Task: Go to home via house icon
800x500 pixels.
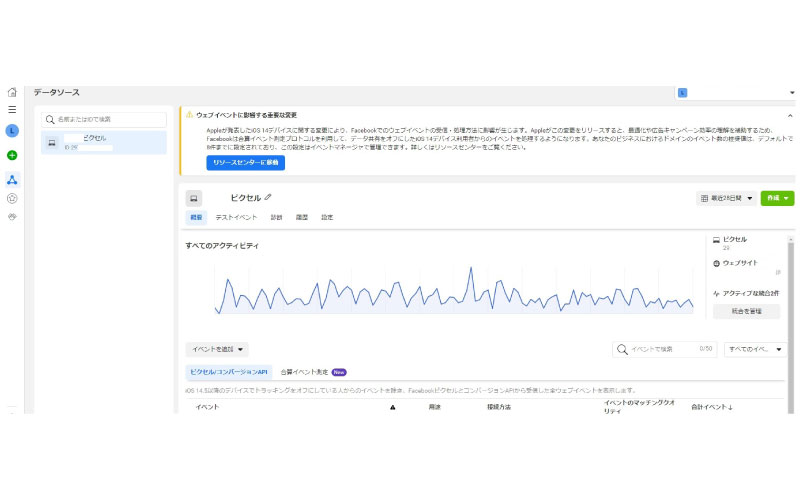Action: (x=12, y=92)
